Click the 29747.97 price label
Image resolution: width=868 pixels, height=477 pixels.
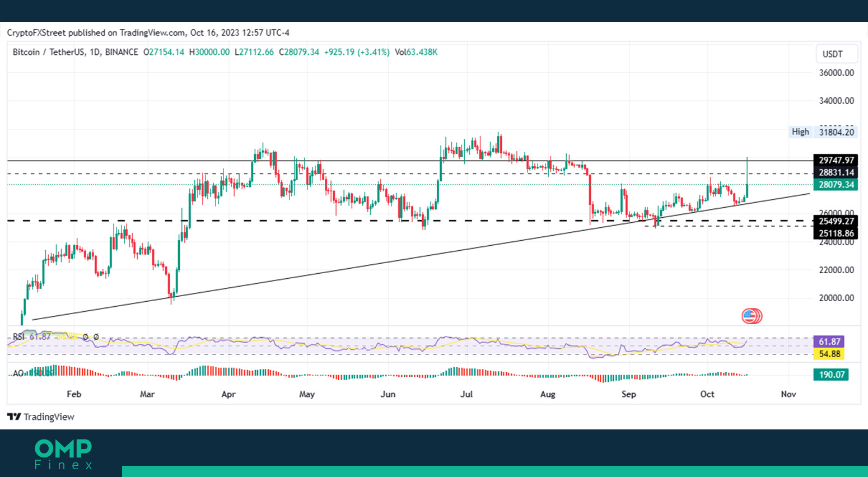click(x=836, y=160)
